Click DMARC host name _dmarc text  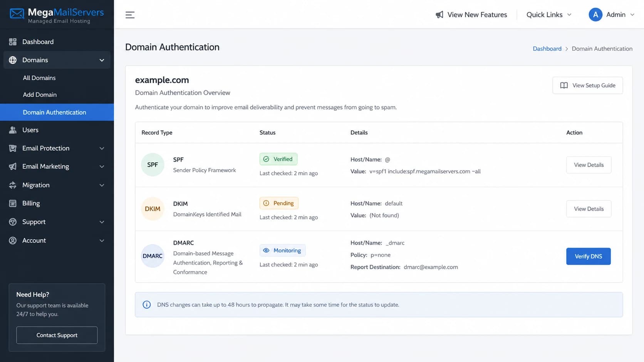pos(395,243)
